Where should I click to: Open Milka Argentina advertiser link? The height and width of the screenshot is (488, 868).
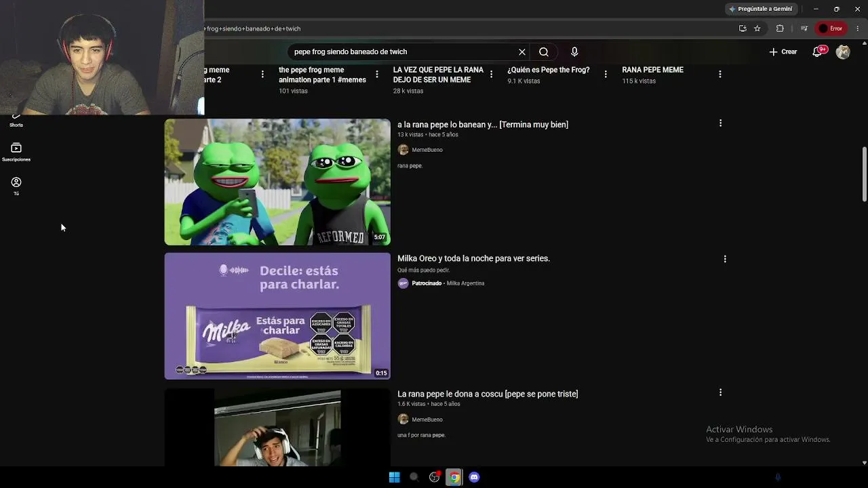pos(465,283)
